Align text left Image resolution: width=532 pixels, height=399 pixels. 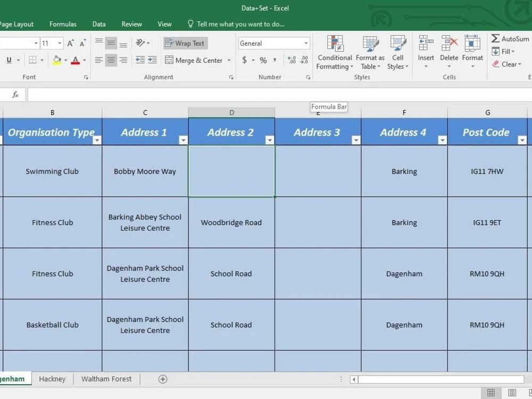[99, 60]
